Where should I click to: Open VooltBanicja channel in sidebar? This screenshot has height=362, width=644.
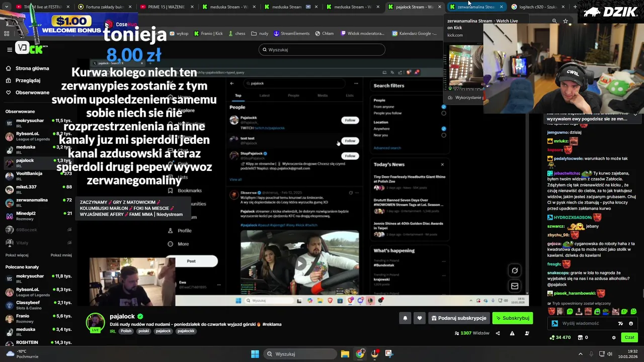point(39,176)
